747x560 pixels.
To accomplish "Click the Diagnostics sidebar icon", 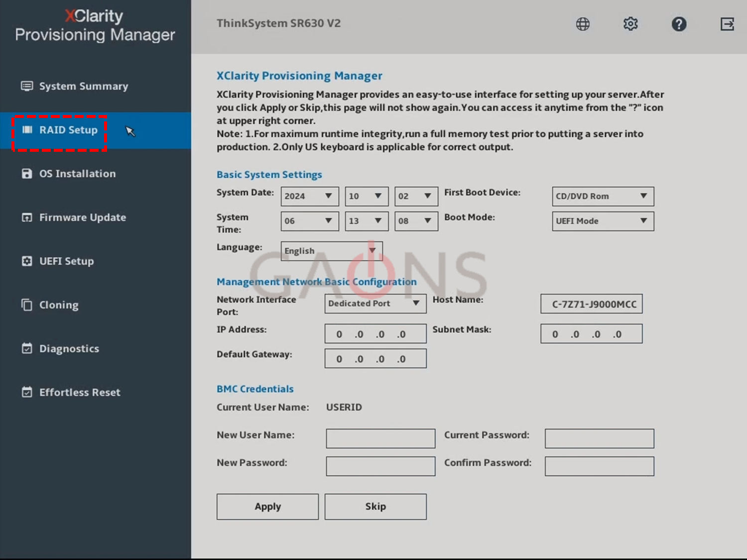I will pos(27,348).
